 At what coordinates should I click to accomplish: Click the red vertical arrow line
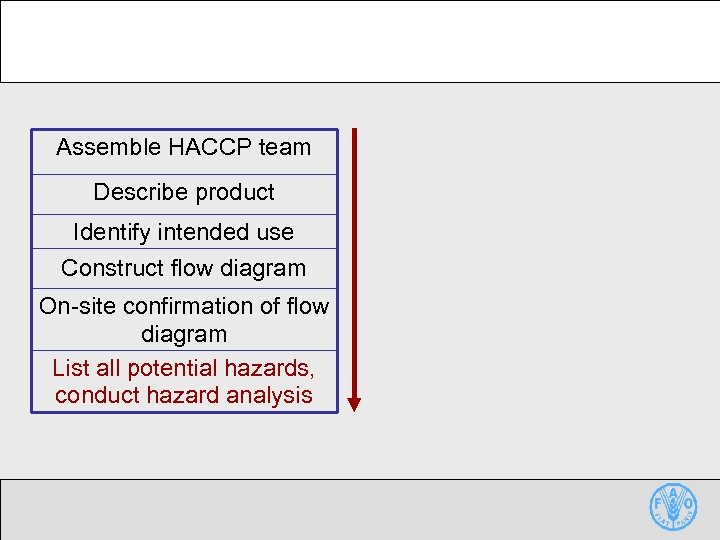[354, 260]
